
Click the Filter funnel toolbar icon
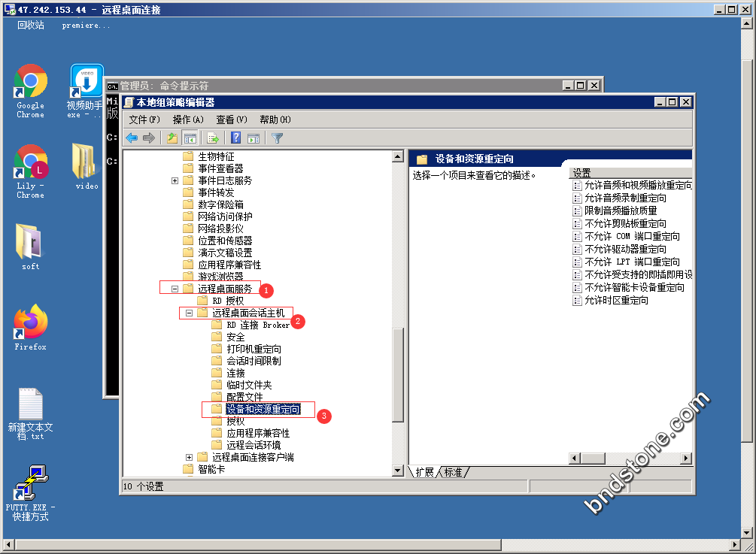point(277,138)
